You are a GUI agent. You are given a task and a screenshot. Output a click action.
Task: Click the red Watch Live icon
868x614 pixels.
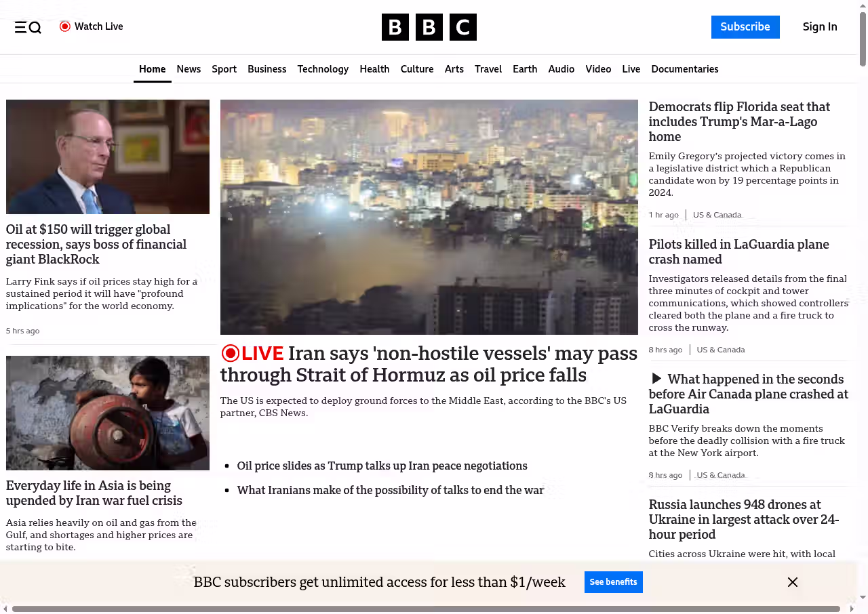pyautogui.click(x=65, y=26)
